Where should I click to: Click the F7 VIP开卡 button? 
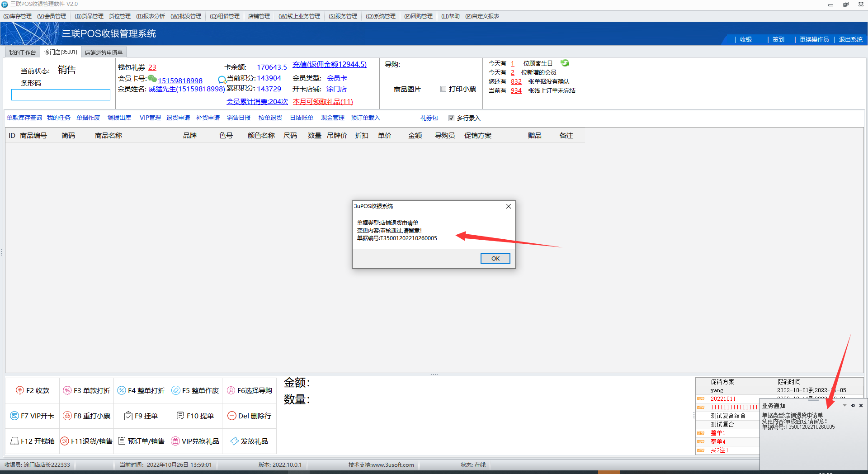33,416
